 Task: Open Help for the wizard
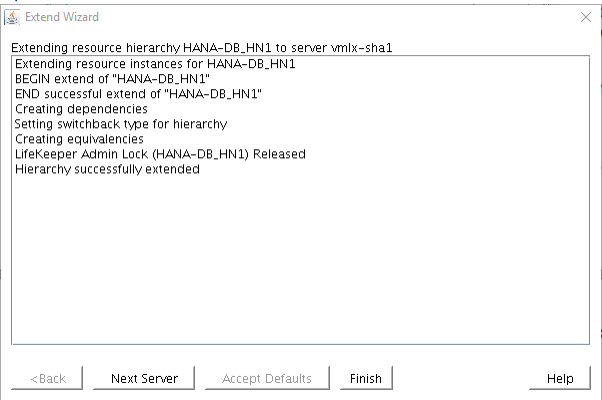coord(560,378)
